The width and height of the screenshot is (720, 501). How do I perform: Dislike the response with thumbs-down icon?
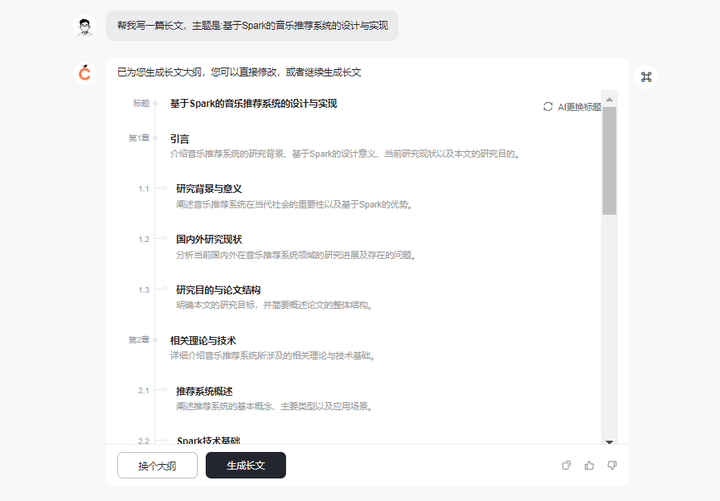click(x=612, y=465)
